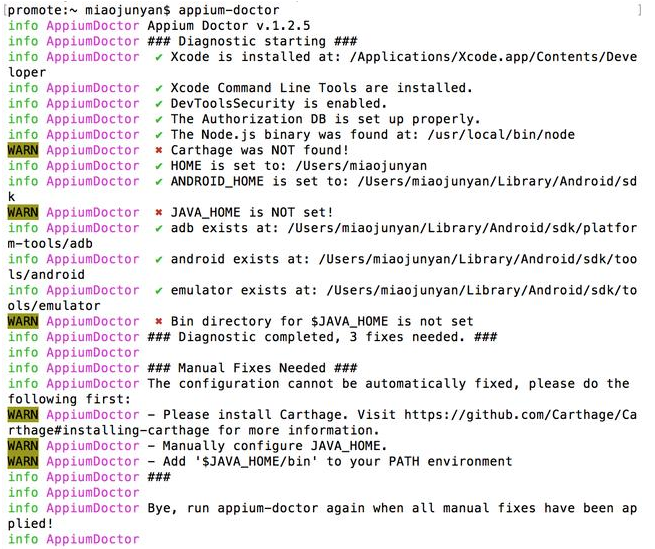Click WARN badge on "Add '$JAVA_HOME/bin'" line
Viewport: 655px width, 549px height.
[22, 461]
